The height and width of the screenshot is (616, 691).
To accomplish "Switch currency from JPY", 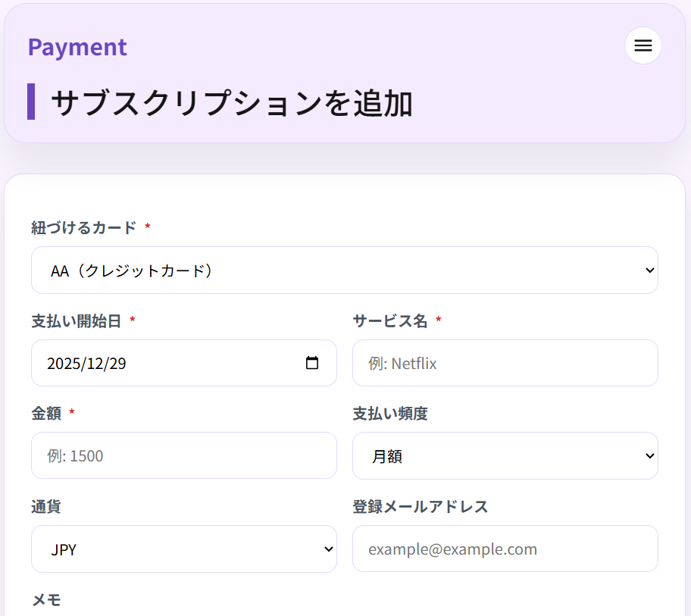I will point(183,549).
